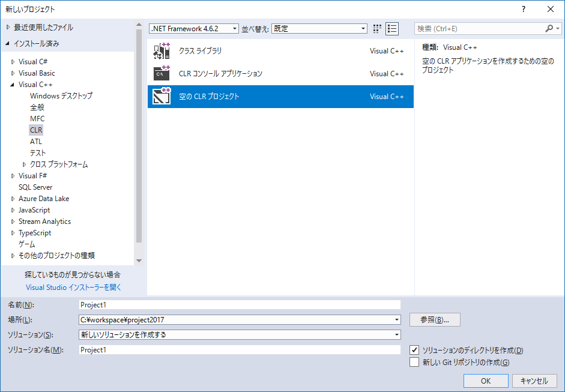Click the Project1 name input field
Viewport: 565px width, 392px height.
tap(240, 304)
